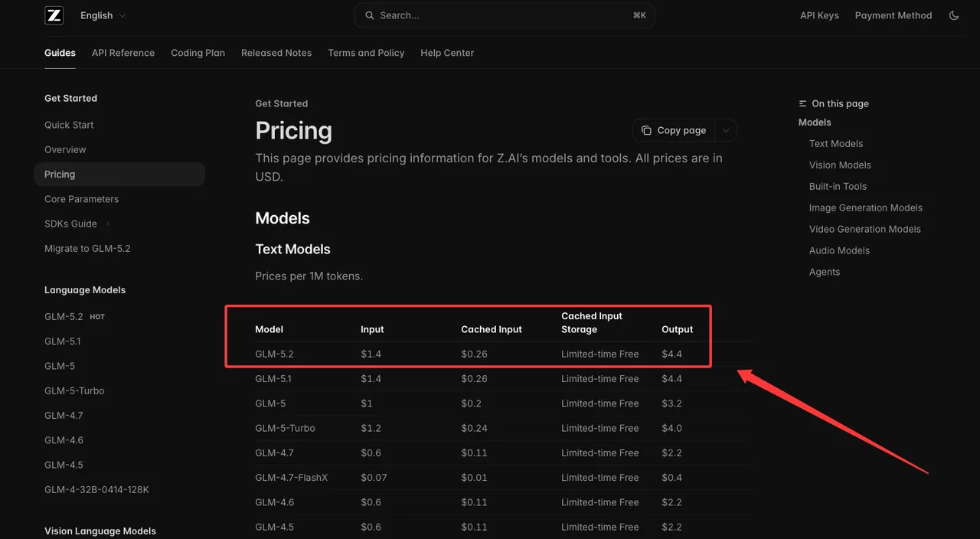980x539 pixels.
Task: Click GLM-5.2 in the pricing table
Action: tap(274, 354)
